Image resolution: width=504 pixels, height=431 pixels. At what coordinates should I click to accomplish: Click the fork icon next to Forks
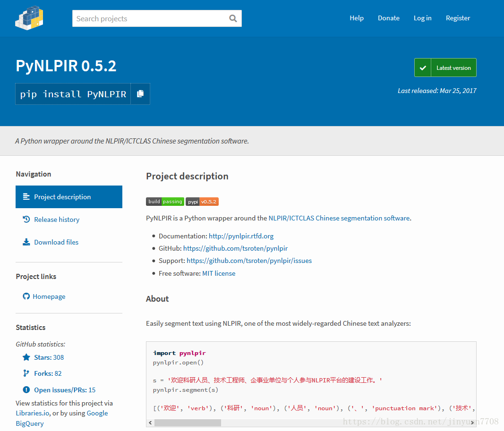[26, 373]
